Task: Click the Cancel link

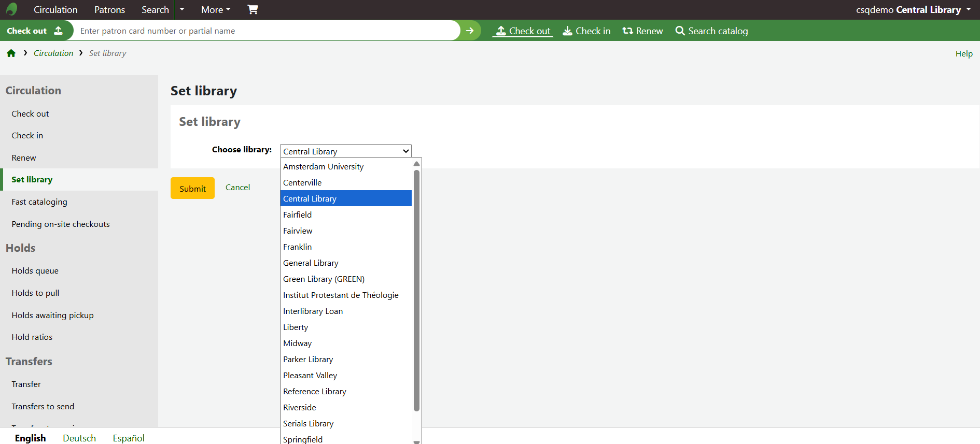Action: click(x=237, y=188)
